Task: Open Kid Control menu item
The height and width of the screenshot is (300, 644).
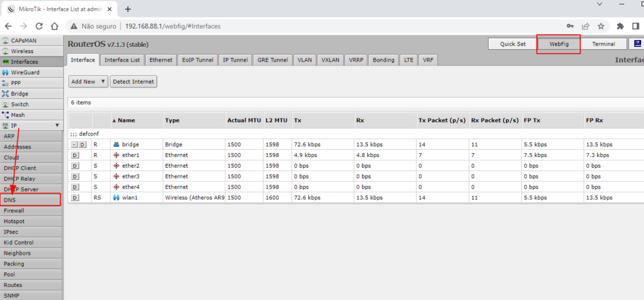Action: tap(31, 242)
